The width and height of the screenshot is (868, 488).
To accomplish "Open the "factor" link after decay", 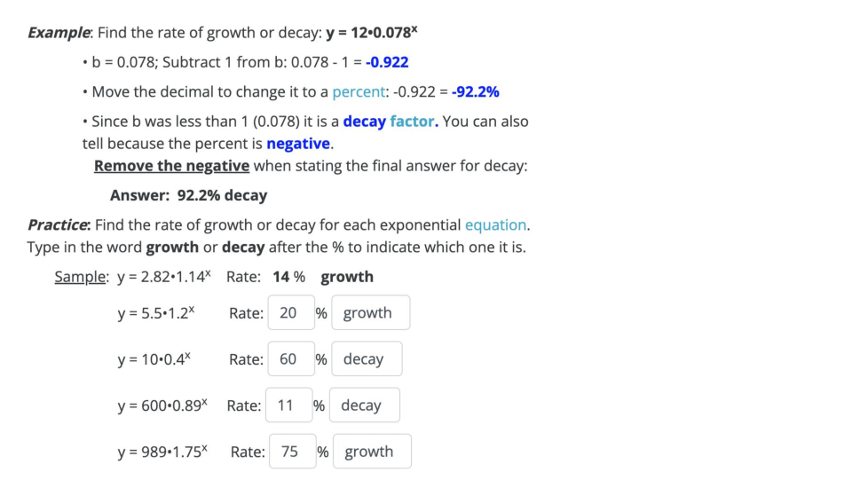I will click(414, 121).
